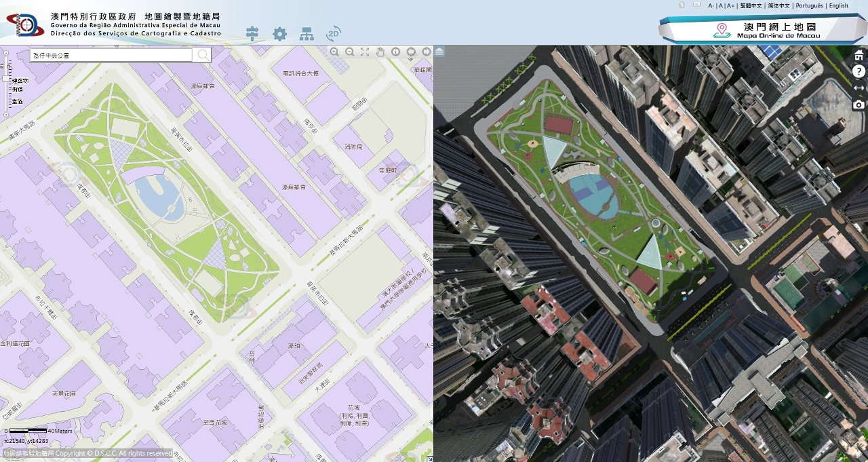Open the gear settings icon
Image resolution: width=868 pixels, height=462 pixels.
click(279, 34)
